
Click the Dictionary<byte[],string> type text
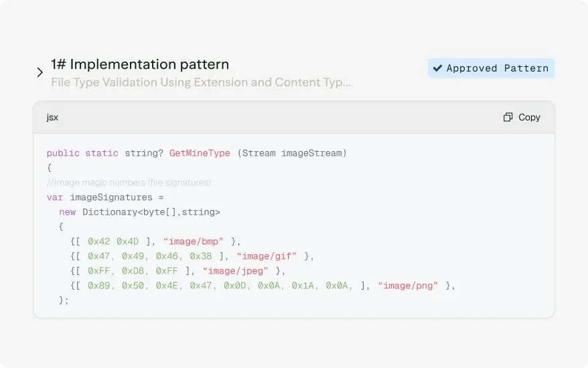151,212
